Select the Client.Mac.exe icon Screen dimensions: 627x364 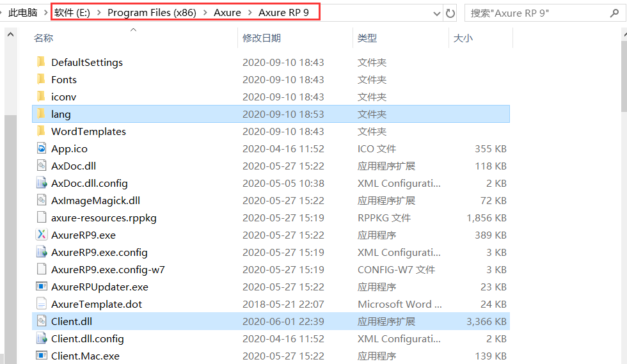click(x=42, y=355)
